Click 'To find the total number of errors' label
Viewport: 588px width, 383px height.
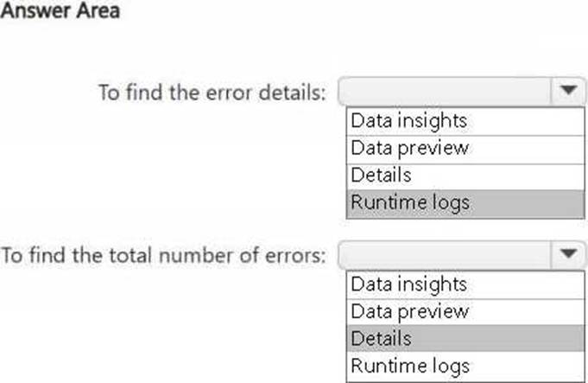(163, 256)
